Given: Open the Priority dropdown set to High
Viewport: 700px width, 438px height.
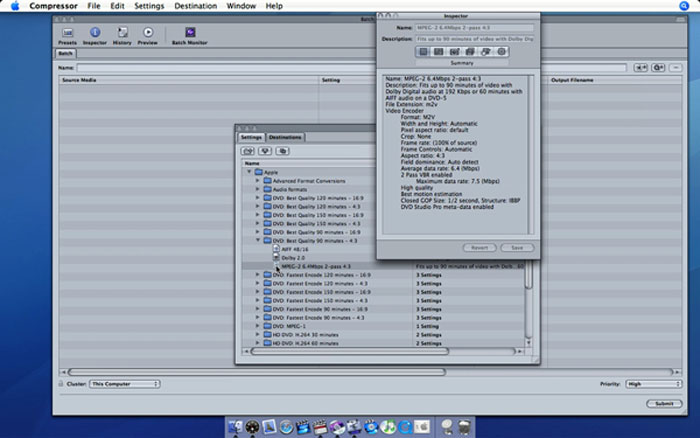Looking at the screenshot, I should pyautogui.click(x=654, y=384).
